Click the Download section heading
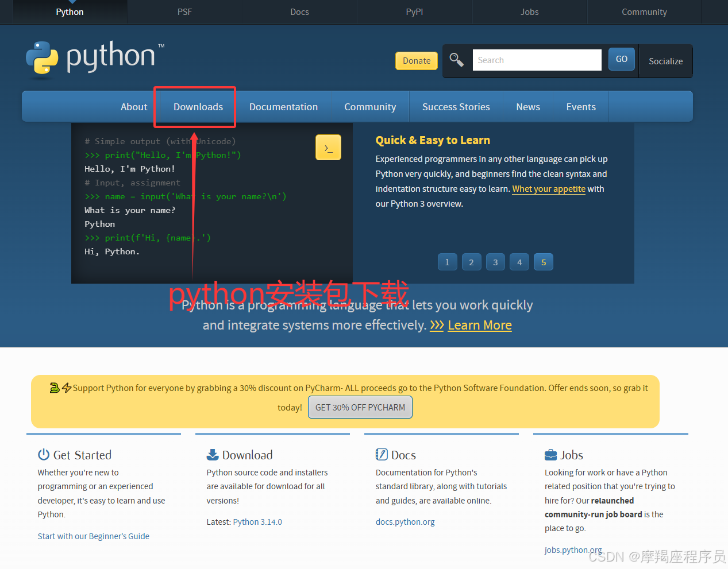The height and width of the screenshot is (569, 728). (247, 455)
